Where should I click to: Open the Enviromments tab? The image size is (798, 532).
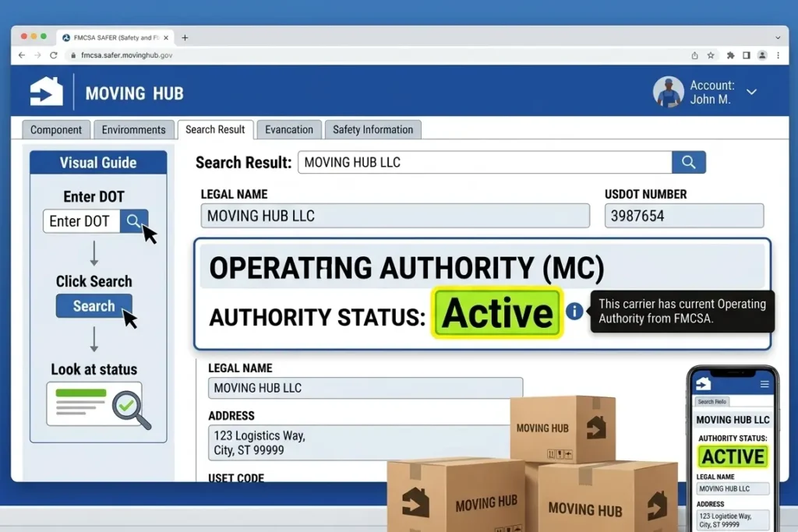[x=133, y=130]
